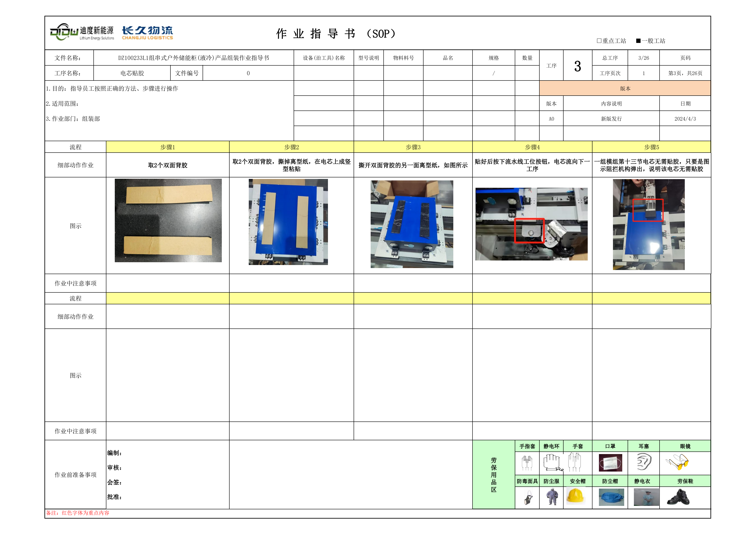This screenshot has height=535, width=756.
Task: Select the 步骤1 header cell
Action: pyautogui.click(x=167, y=147)
